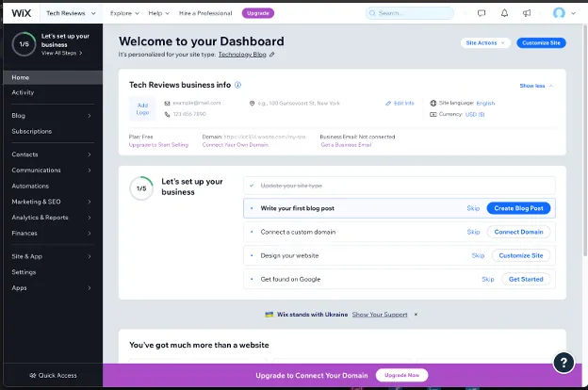Open the megaphone announcements icon
This screenshot has width=588, height=390.
pyautogui.click(x=527, y=13)
